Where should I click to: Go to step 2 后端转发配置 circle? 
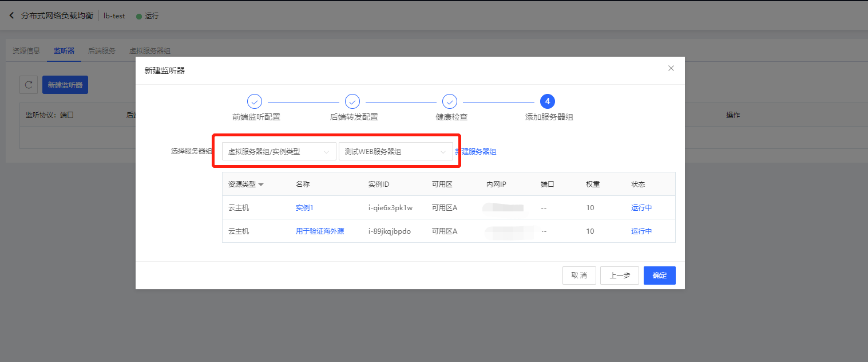[352, 101]
